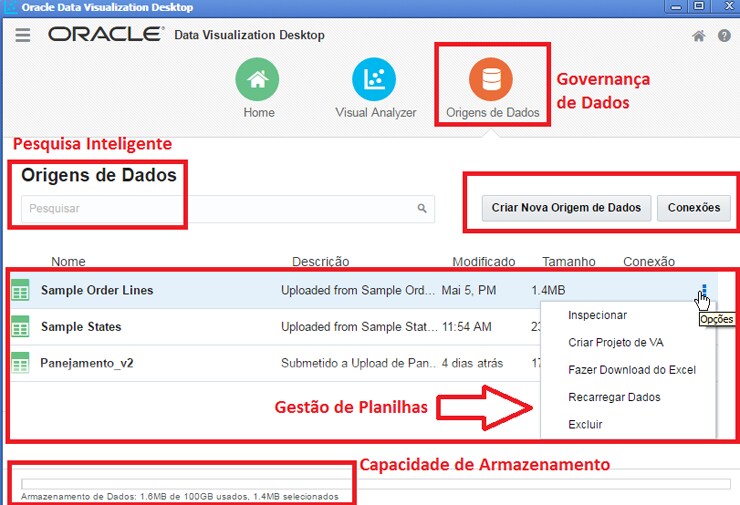Click 'Submetido a Upload de Pan..' description

359,363
